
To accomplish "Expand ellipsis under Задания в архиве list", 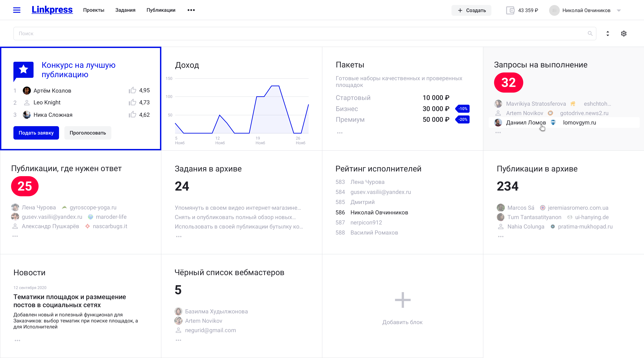I will (178, 237).
